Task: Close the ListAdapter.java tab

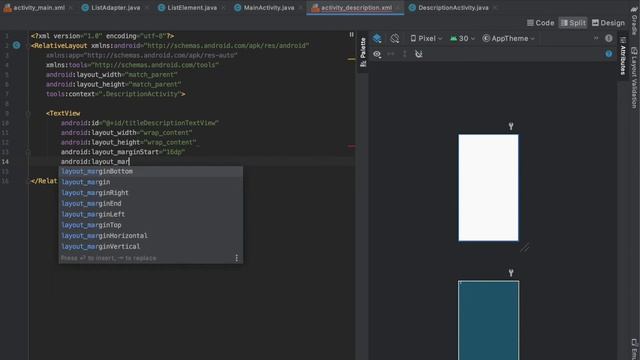Action: [147, 7]
